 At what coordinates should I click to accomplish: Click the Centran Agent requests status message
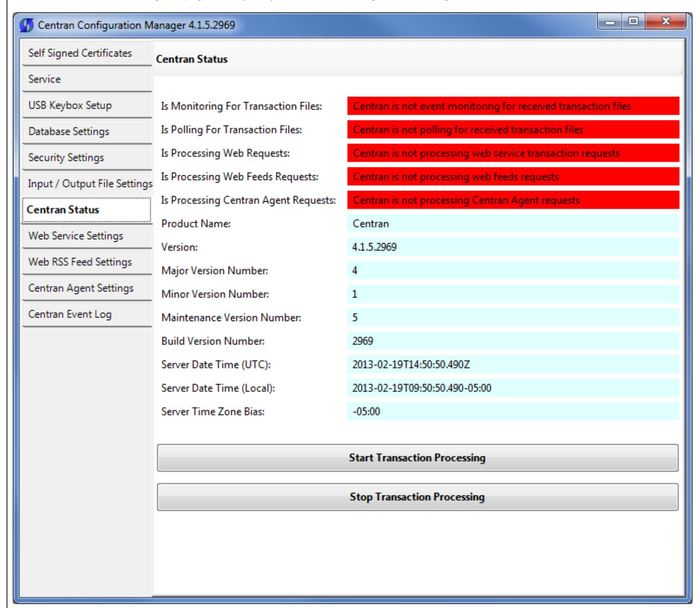click(514, 200)
